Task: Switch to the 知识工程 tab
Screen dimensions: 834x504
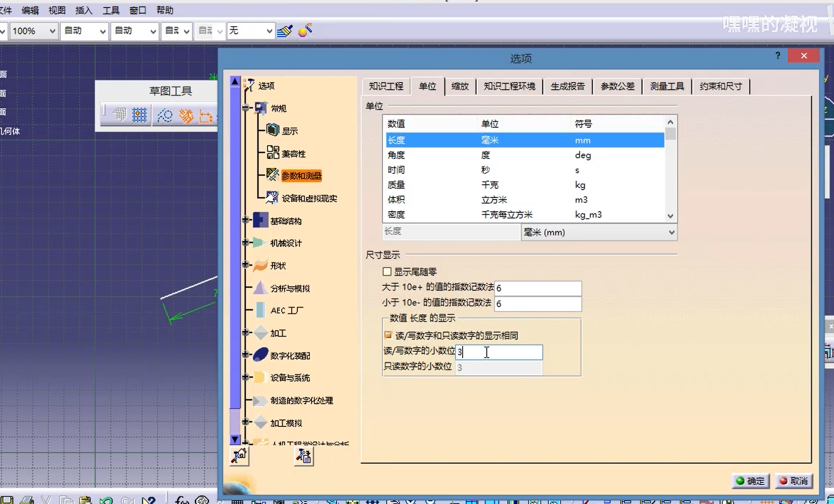Action: 386,86
